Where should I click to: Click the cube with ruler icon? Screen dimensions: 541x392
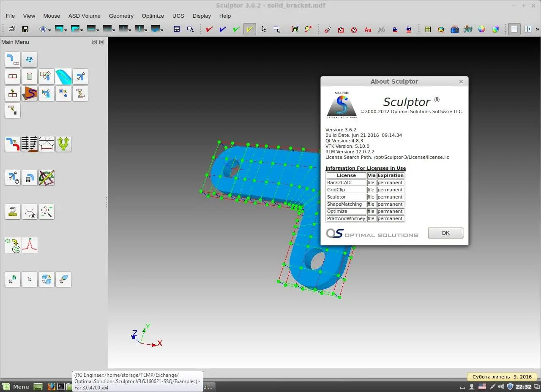coord(13,212)
